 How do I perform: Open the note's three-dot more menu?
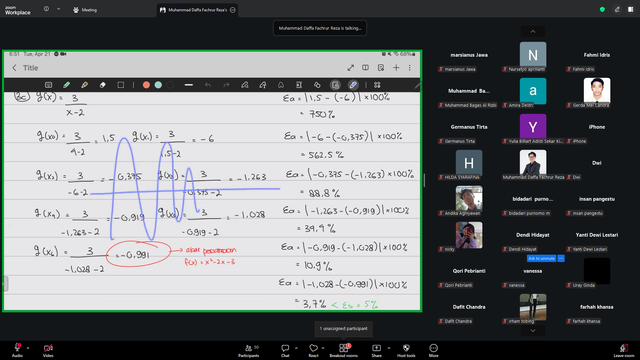(x=409, y=68)
